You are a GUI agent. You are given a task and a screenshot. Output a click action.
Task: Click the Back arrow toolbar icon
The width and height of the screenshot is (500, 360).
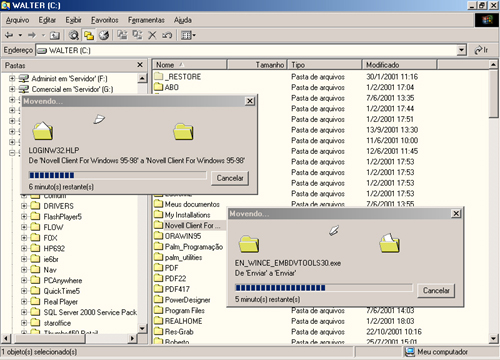coord(9,35)
